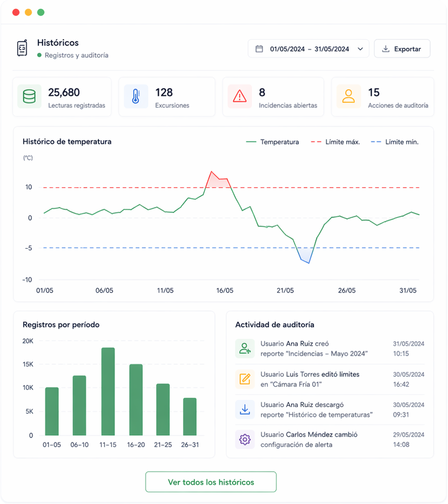The image size is (448, 504).
Task: Click the purple gear configuration icon
Action: pyautogui.click(x=245, y=440)
